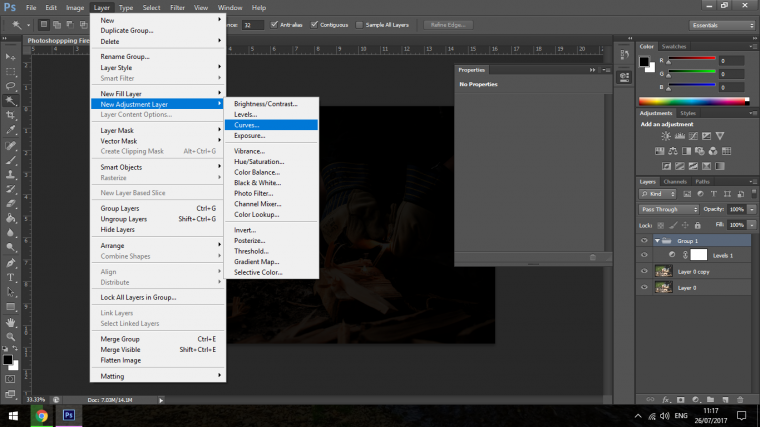Hide the Levels 1 adjustment layer
The height and width of the screenshot is (427, 760).
tap(644, 255)
